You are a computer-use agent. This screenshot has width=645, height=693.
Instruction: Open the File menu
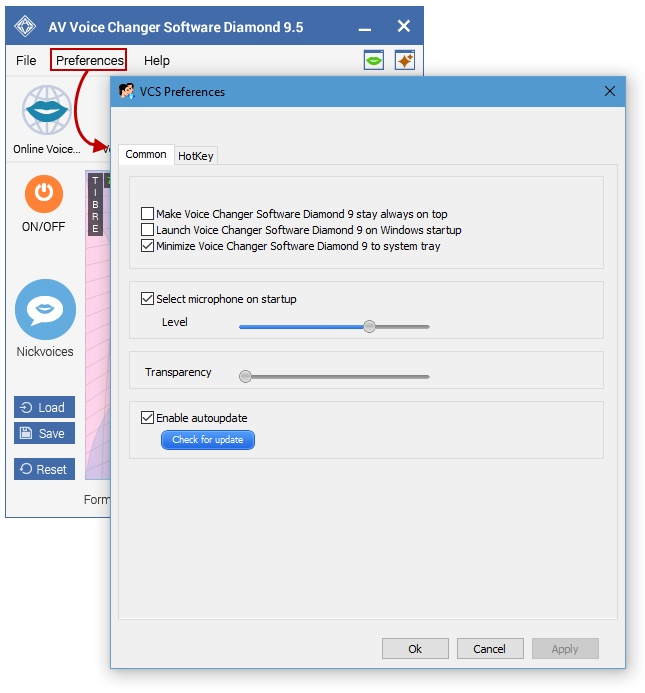point(26,60)
